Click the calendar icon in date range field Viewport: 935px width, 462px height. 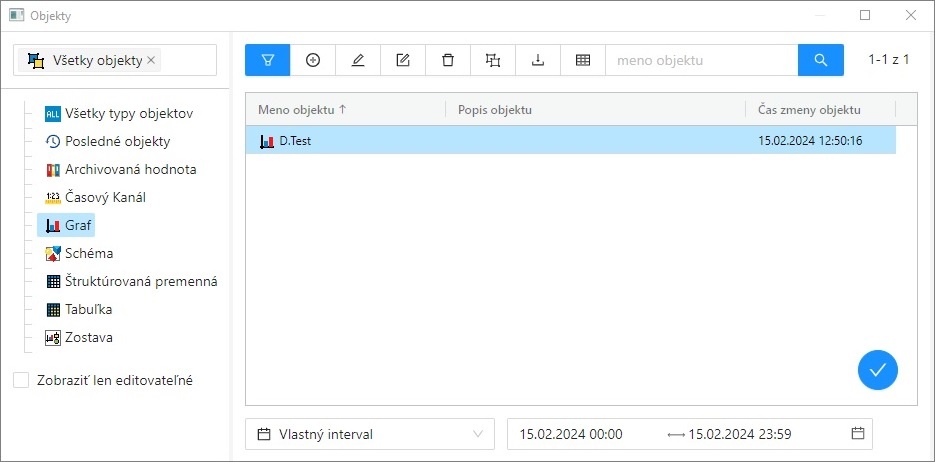click(857, 434)
